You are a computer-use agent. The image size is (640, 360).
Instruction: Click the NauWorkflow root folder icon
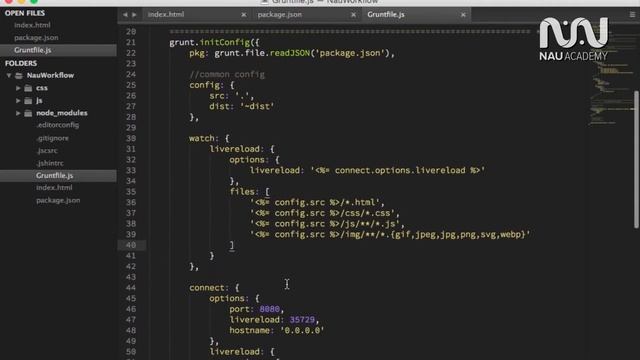click(19, 76)
